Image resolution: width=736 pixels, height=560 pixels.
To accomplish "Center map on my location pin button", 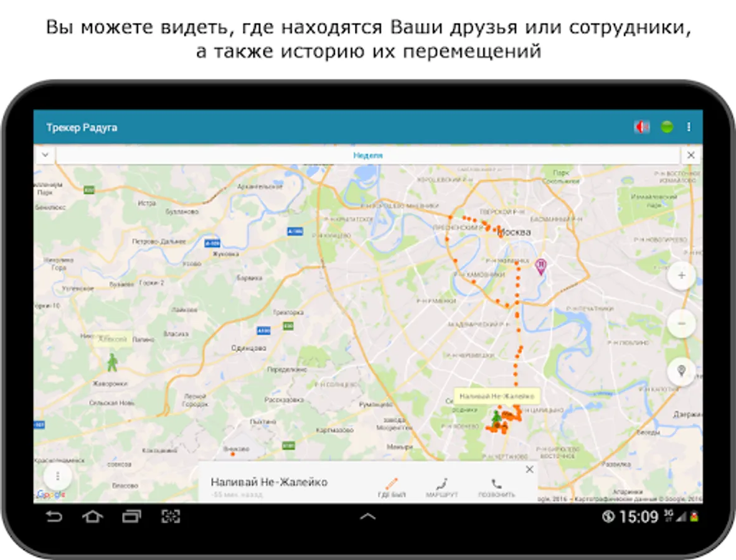I will coord(682,371).
